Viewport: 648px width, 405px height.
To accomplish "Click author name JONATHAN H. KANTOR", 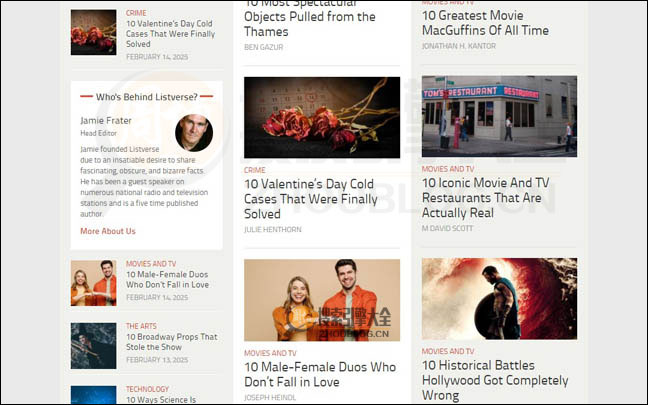I will 459,46.
